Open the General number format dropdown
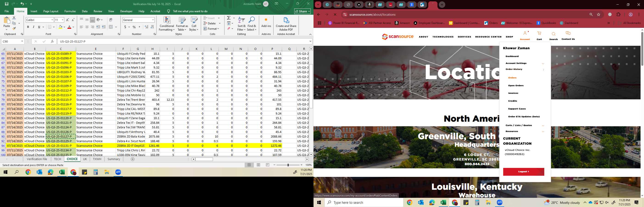The height and width of the screenshot is (207, 644). pyautogui.click(x=153, y=20)
